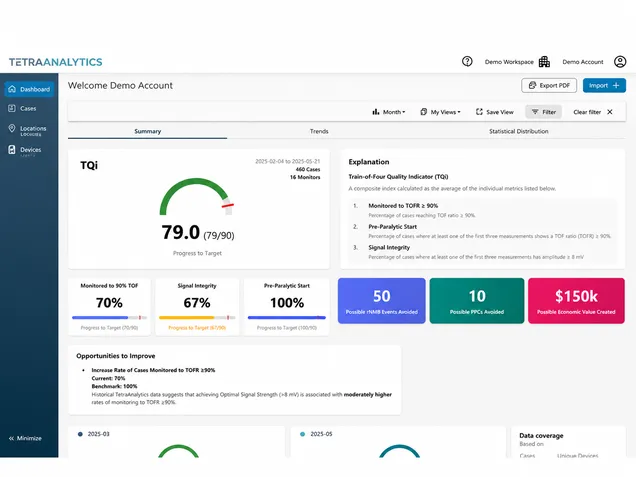636x477 pixels.
Task: Click the Data coverage heading
Action: click(541, 436)
